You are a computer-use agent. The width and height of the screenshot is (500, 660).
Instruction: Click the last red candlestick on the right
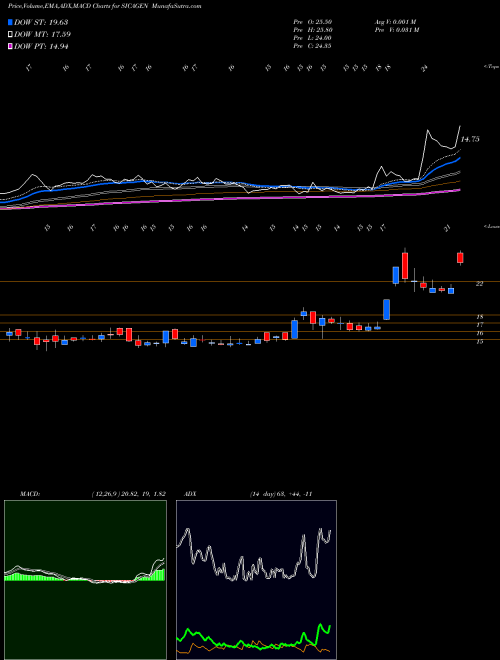coord(460,258)
